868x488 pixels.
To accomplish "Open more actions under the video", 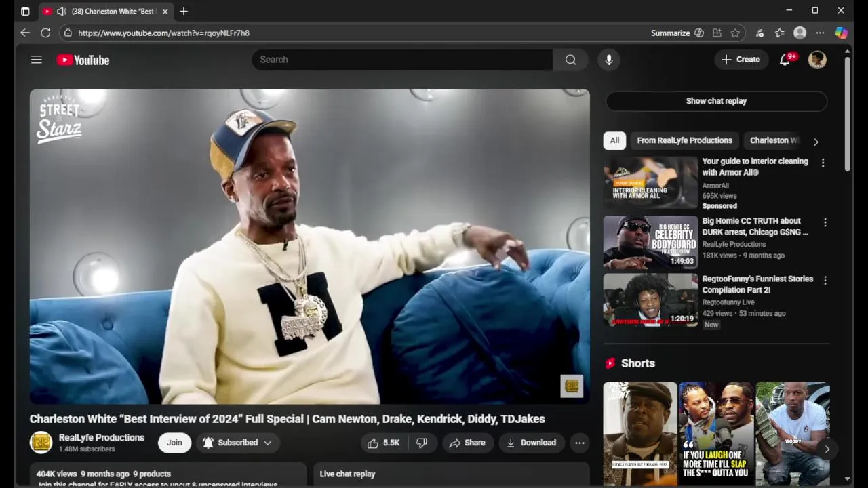I will 580,443.
